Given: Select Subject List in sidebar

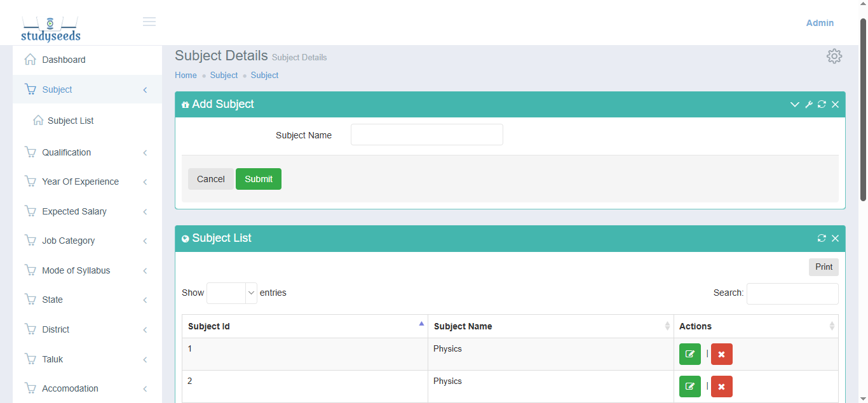Looking at the screenshot, I should click(71, 121).
